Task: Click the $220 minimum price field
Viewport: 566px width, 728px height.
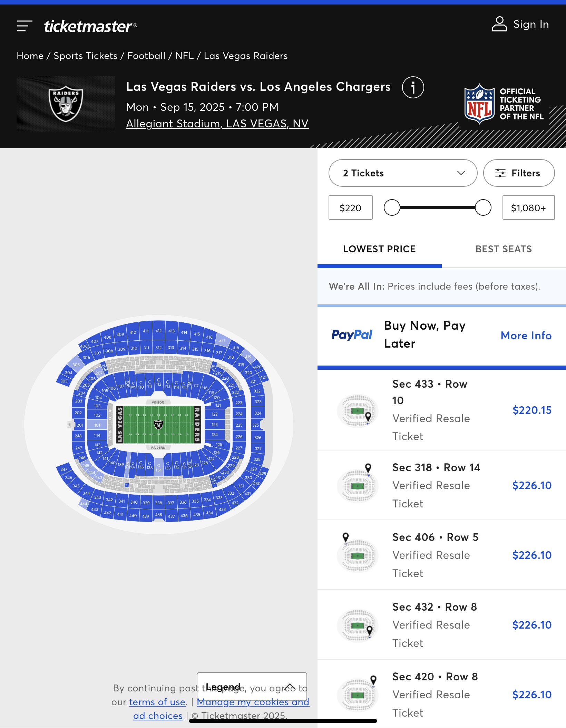Action: tap(350, 207)
